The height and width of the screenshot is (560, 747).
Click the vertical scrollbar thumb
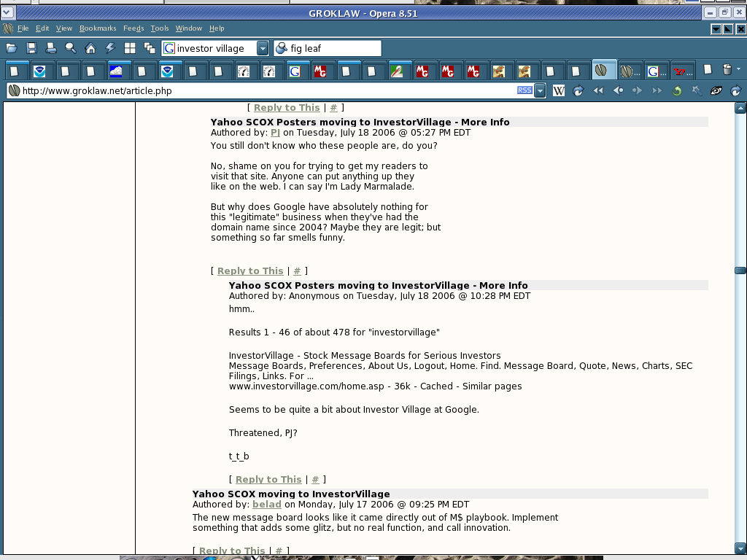[740, 271]
